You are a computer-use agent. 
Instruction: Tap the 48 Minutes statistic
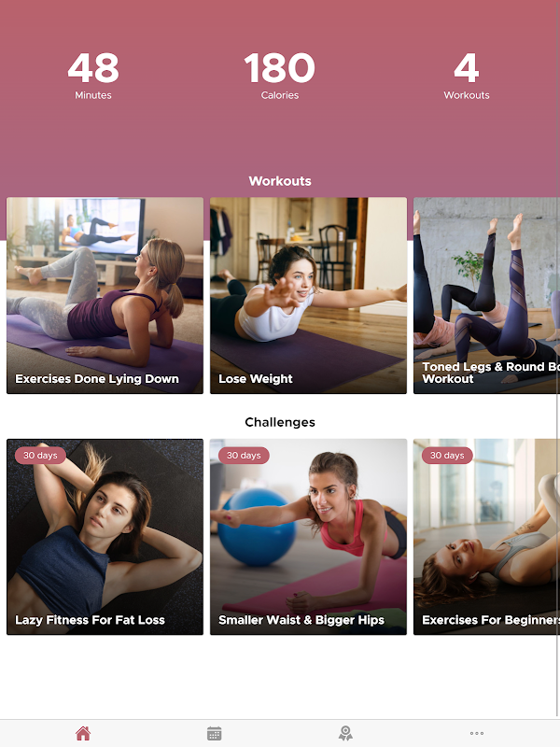[93, 76]
